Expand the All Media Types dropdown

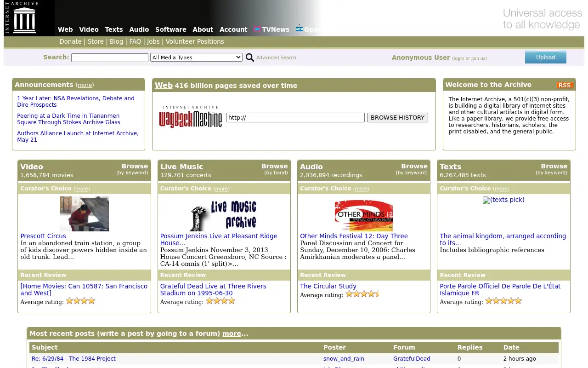click(196, 57)
